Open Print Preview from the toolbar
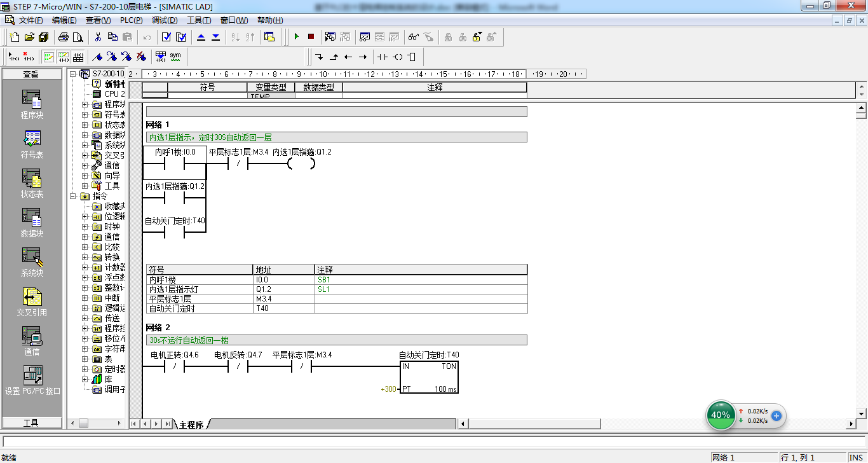The image size is (868, 463). 78,37
